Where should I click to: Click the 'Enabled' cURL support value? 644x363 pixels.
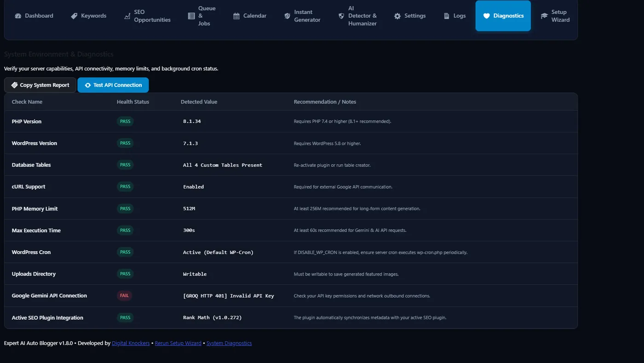(x=193, y=187)
